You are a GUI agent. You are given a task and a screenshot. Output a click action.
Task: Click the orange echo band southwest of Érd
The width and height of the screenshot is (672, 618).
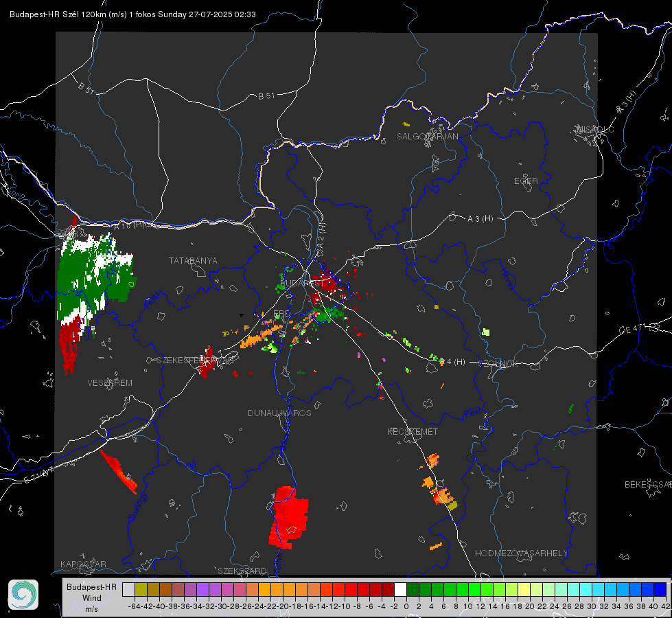click(x=261, y=336)
